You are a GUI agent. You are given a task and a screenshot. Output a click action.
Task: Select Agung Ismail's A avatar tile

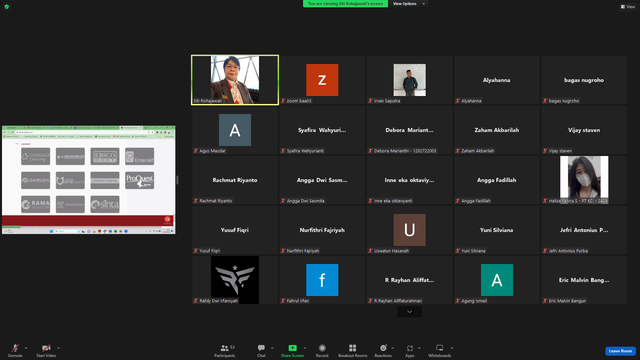pyautogui.click(x=497, y=280)
